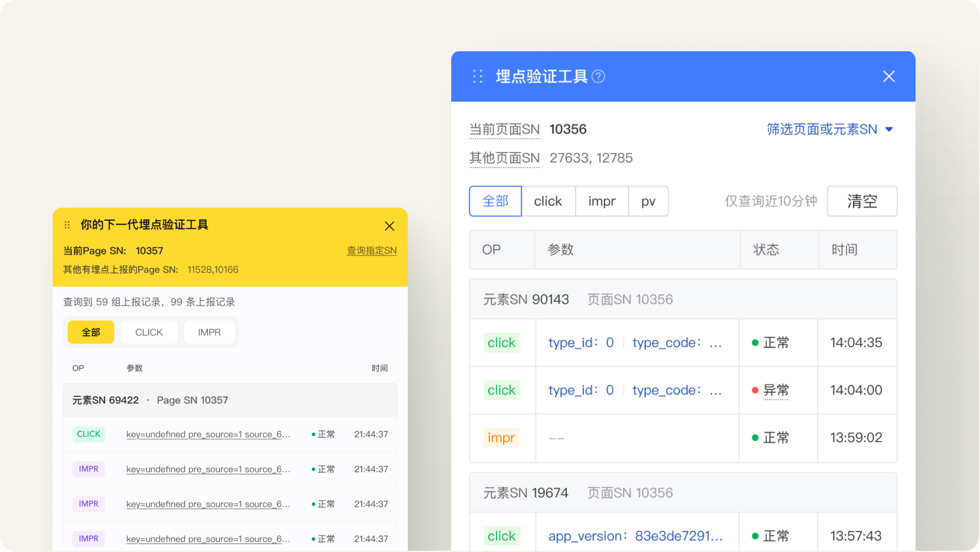Click the orange impr tag at 13:59:02
The height and width of the screenshot is (552, 980).
click(501, 438)
